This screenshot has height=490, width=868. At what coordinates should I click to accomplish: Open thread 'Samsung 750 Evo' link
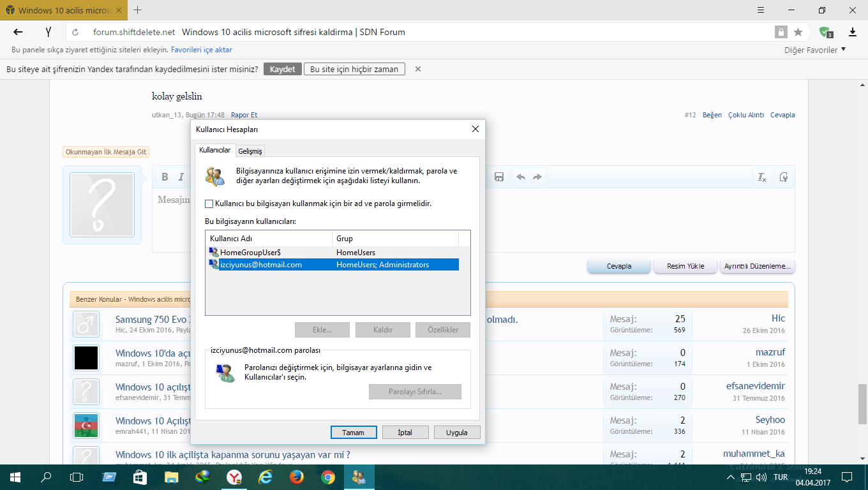(153, 319)
